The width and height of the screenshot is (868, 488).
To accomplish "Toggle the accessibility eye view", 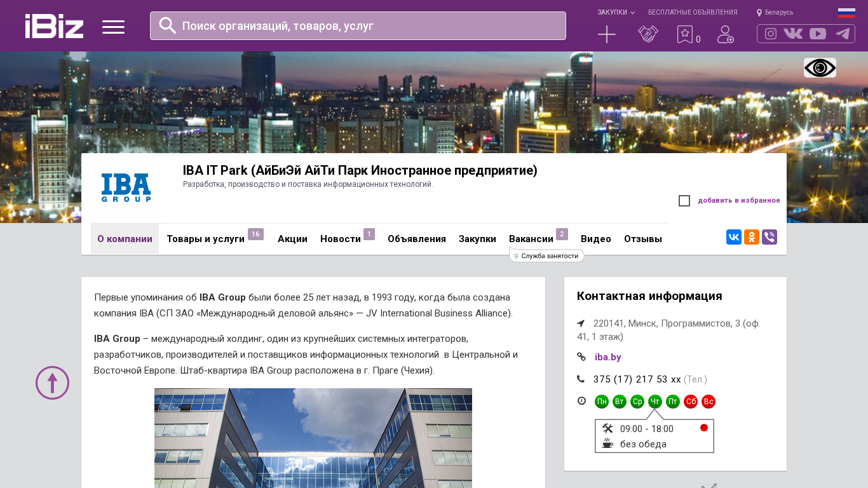I will point(820,67).
